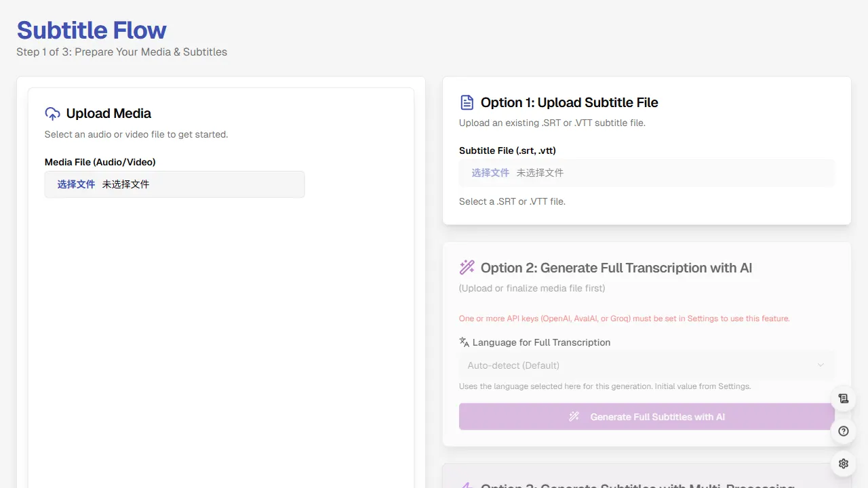Click the 未选择文件 text in the subtitle file field
Viewport: 868px width, 488px height.
tap(540, 173)
